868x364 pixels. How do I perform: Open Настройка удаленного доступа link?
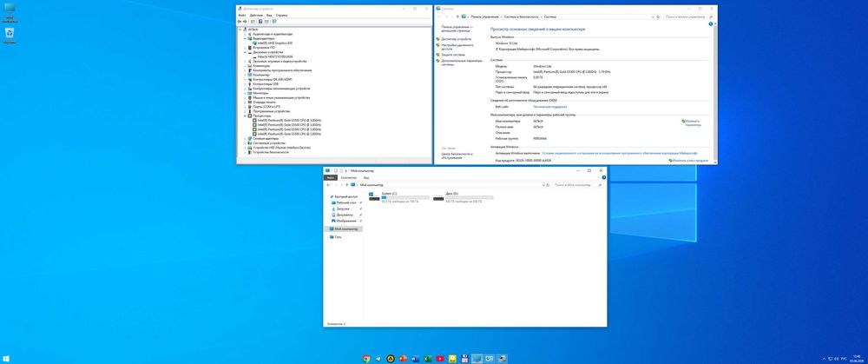point(457,47)
